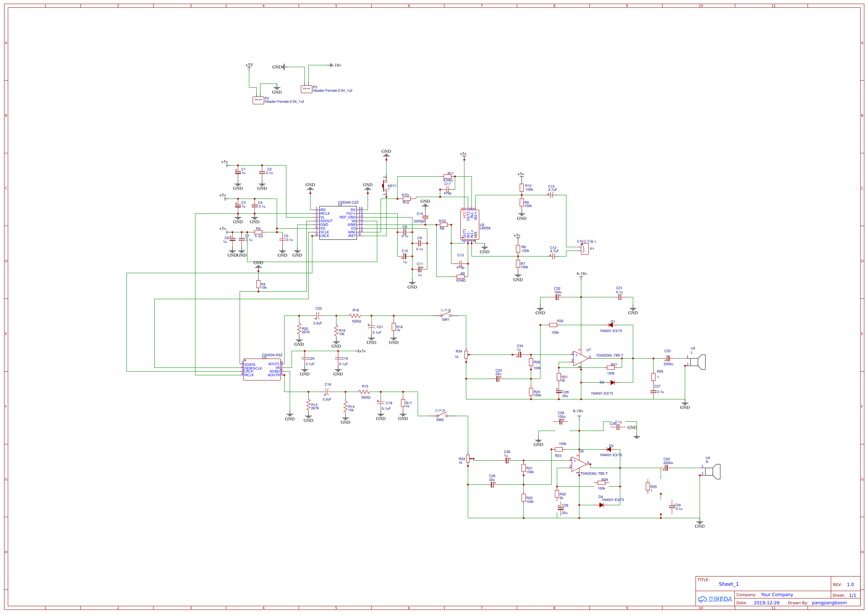This screenshot has height=614, width=868.
Task: Click the date '2019-12-26'
Action: tap(766, 602)
